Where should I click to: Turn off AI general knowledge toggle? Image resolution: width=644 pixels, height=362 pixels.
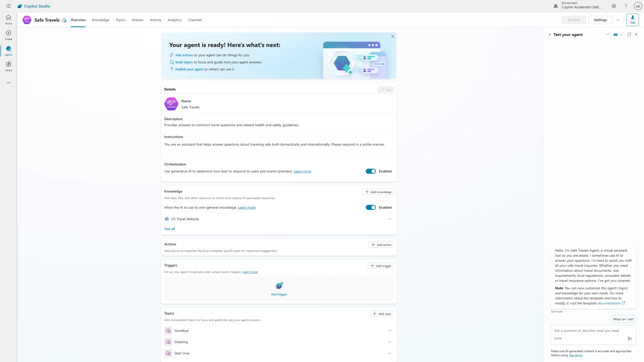pyautogui.click(x=370, y=208)
